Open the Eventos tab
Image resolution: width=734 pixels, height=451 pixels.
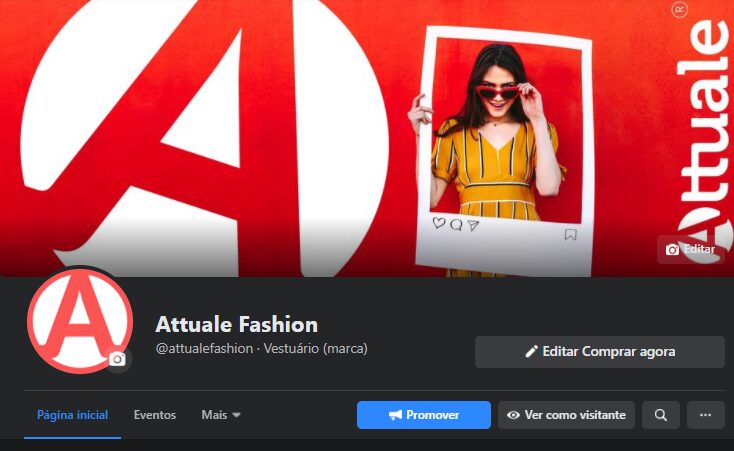[155, 415]
